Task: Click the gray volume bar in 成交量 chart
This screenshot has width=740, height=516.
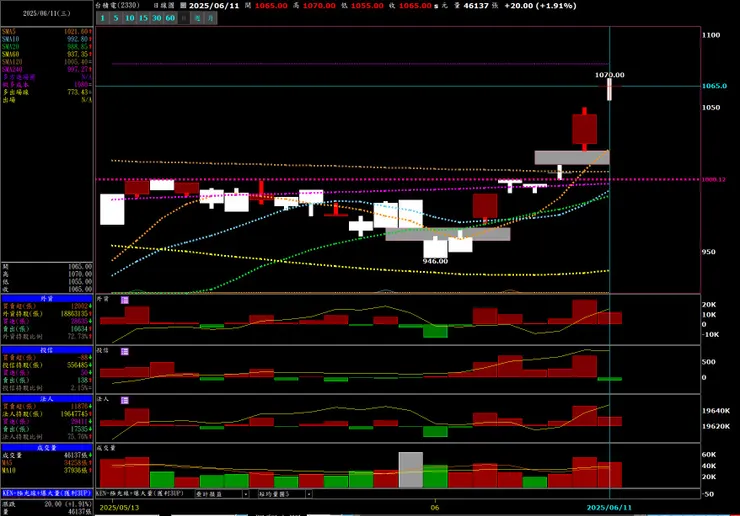Action: point(411,470)
